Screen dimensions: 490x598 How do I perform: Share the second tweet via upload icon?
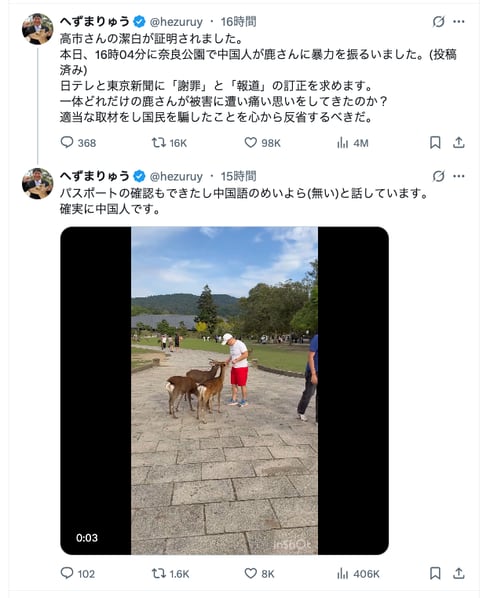(x=459, y=573)
